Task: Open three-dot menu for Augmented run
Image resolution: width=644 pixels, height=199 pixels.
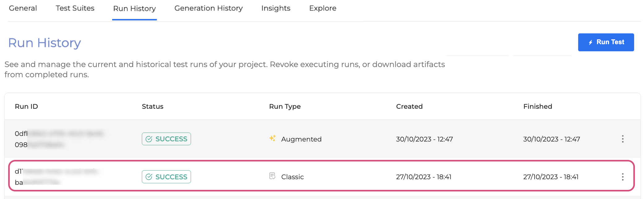Action: 623,139
